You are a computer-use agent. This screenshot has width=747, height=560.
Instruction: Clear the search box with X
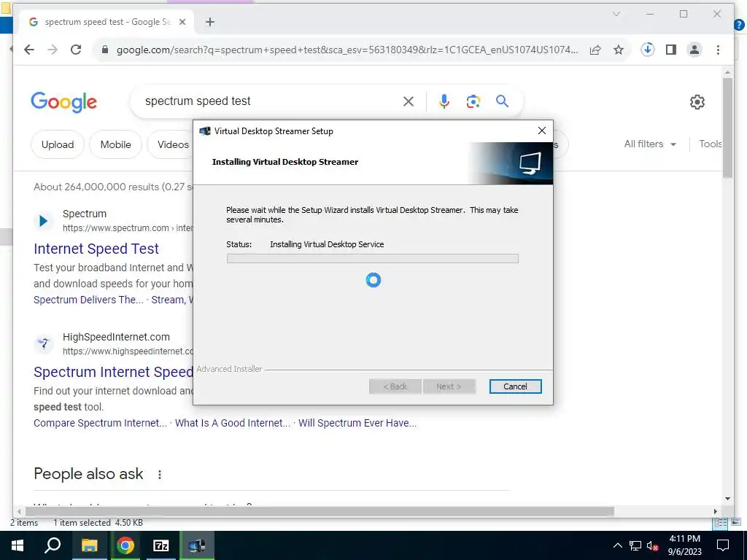[409, 101]
